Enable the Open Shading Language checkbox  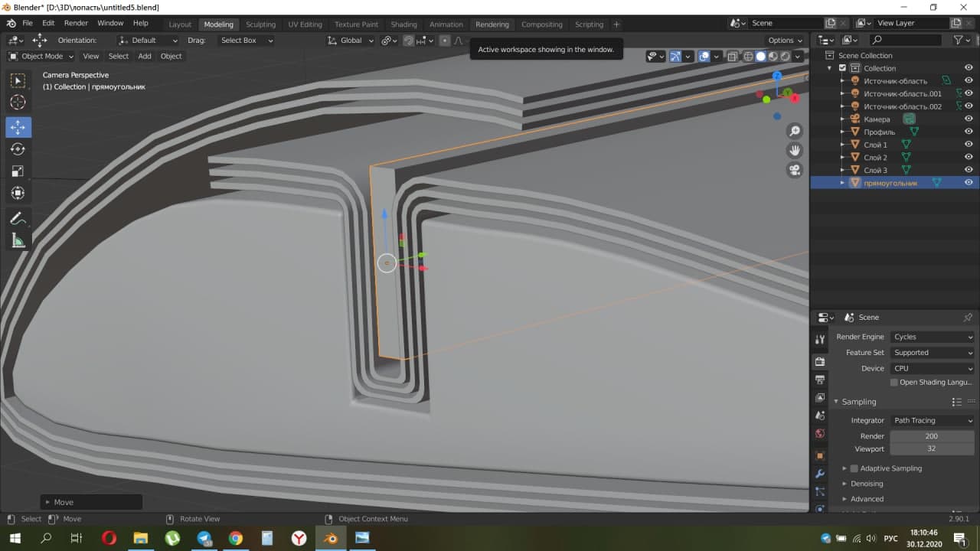point(894,383)
